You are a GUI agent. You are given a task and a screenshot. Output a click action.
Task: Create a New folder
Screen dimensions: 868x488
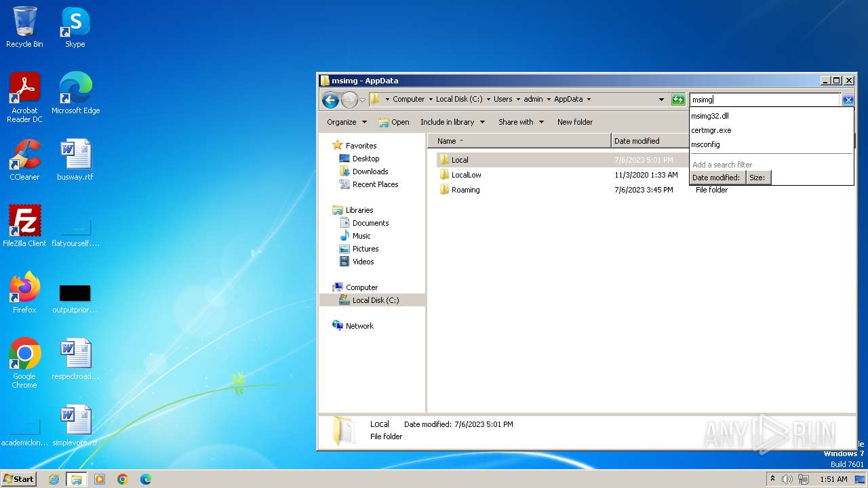coord(575,122)
